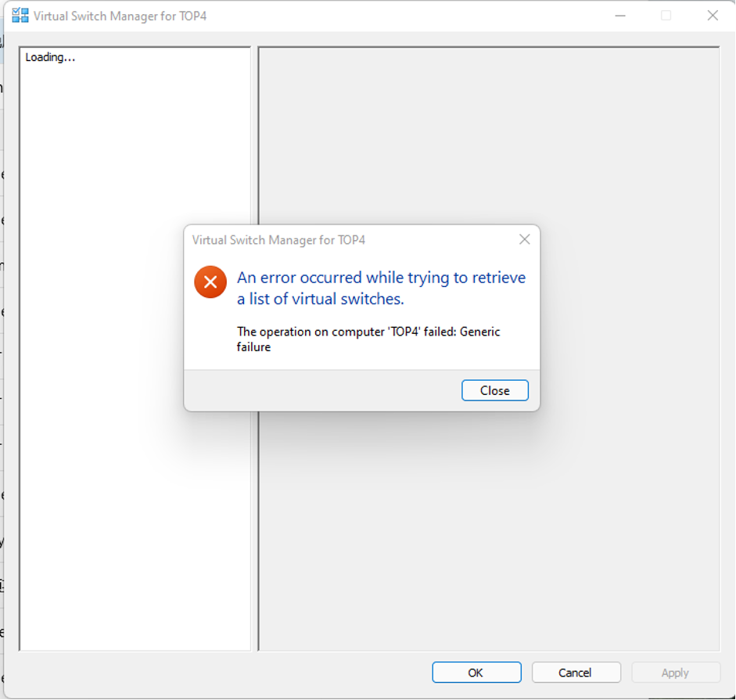Click the blue error heading about virtual switches
Viewport: 736px width, 700px height.
point(382,287)
